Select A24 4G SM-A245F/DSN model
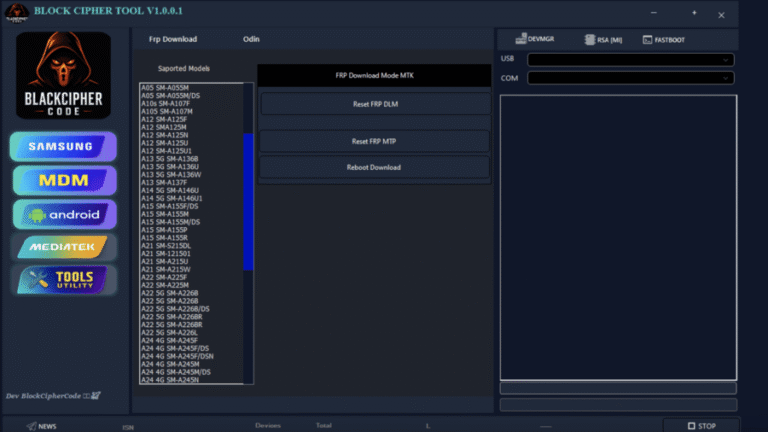 pos(177,356)
